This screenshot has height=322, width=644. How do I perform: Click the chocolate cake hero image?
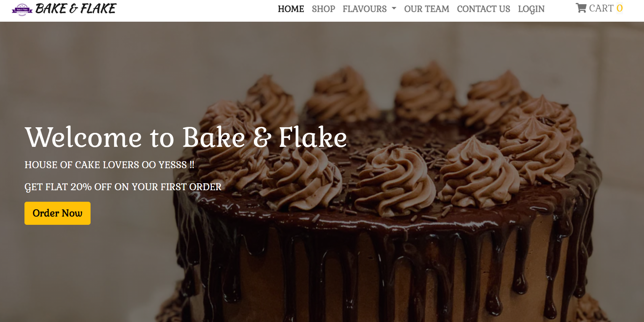tap(322, 172)
